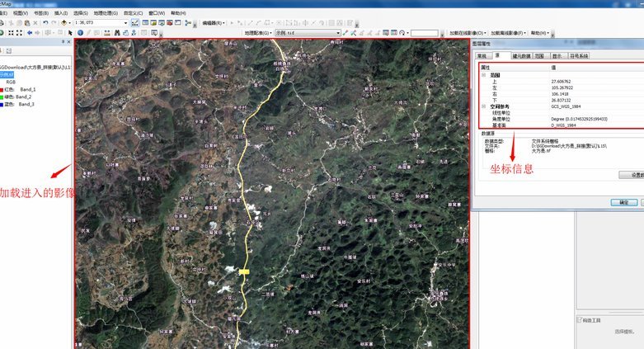This screenshot has width=644, height=349.
Task: Open the 地理处理(G) menu
Action: (106, 13)
